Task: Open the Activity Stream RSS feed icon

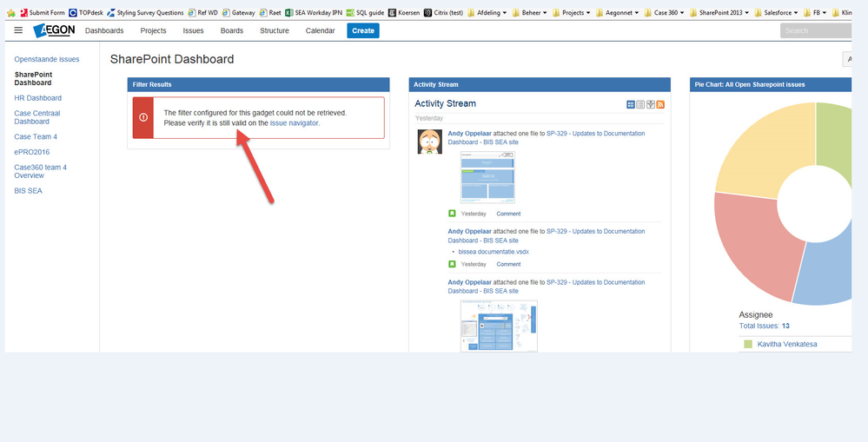Action: (x=660, y=104)
